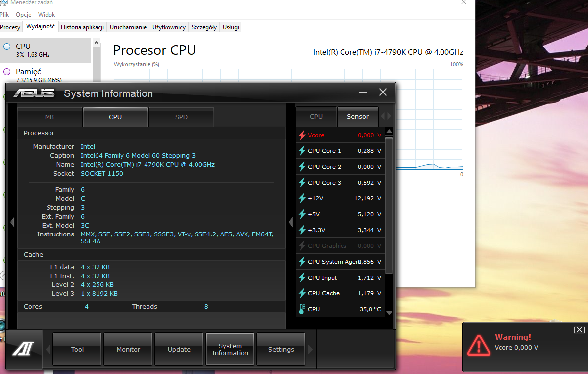Open the Procesy tab in Task Manager
This screenshot has height=374, width=588.
(x=10, y=27)
